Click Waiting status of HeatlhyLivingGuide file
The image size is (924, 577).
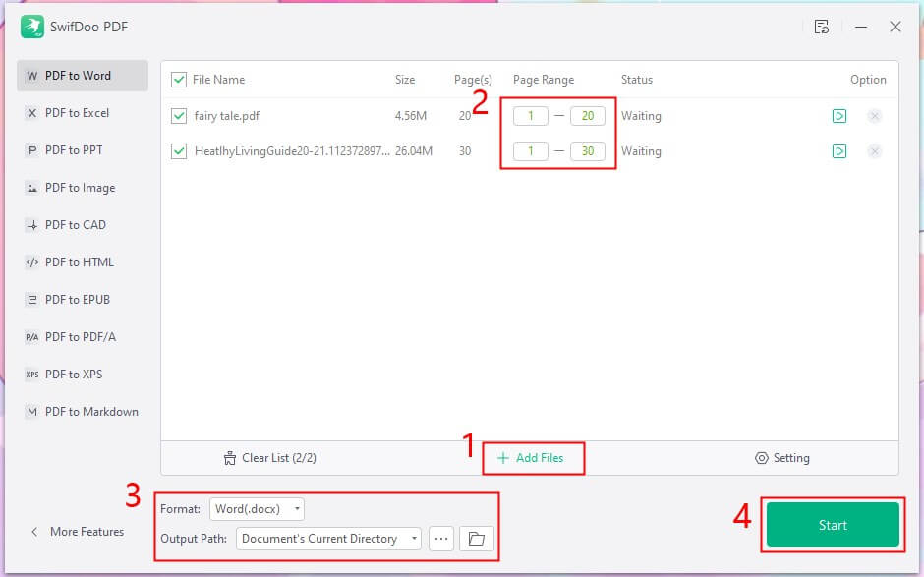(x=641, y=151)
